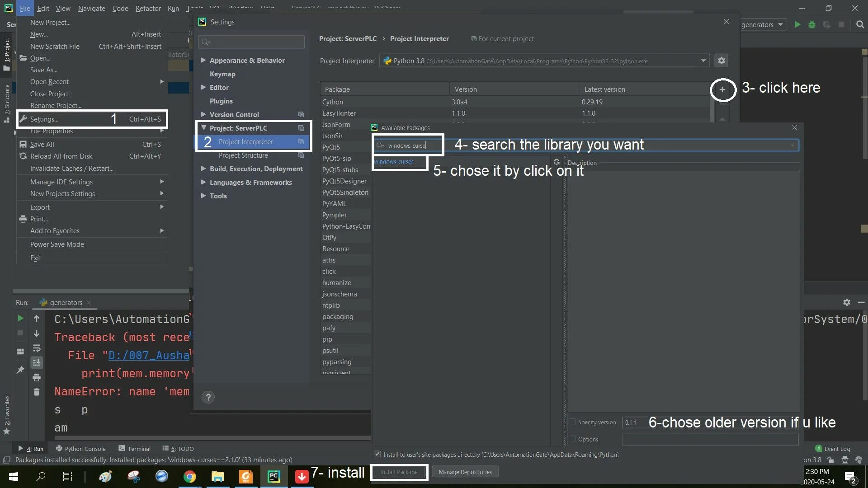
Task: Run the generators configuration from toolbar
Action: point(797,25)
